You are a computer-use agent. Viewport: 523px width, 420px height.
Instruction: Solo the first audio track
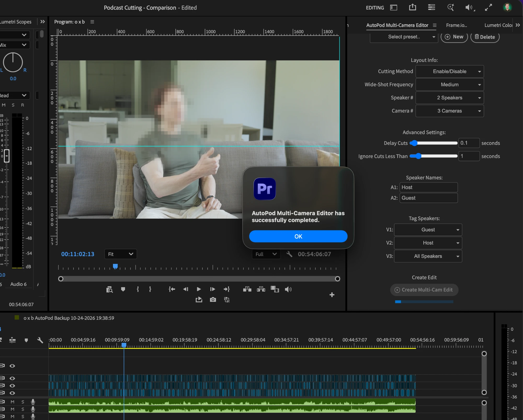pyautogui.click(x=23, y=402)
